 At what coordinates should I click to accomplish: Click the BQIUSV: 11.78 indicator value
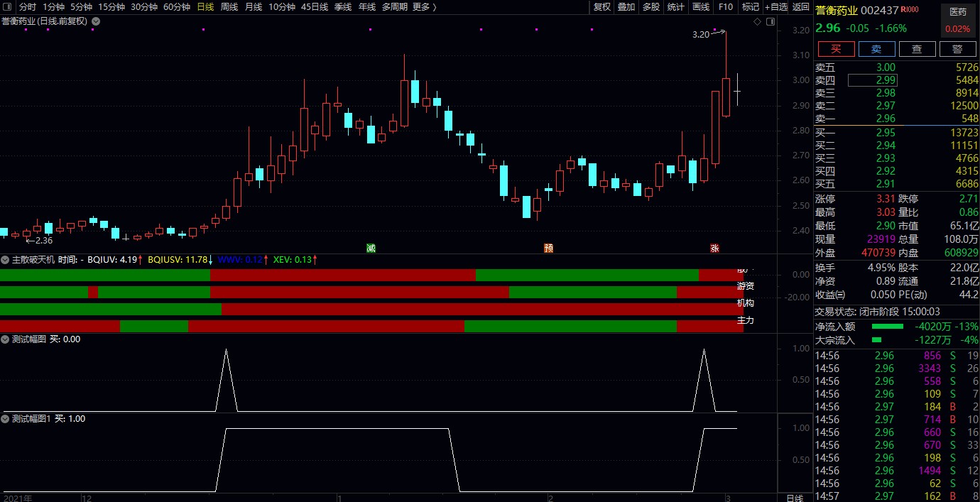point(178,260)
